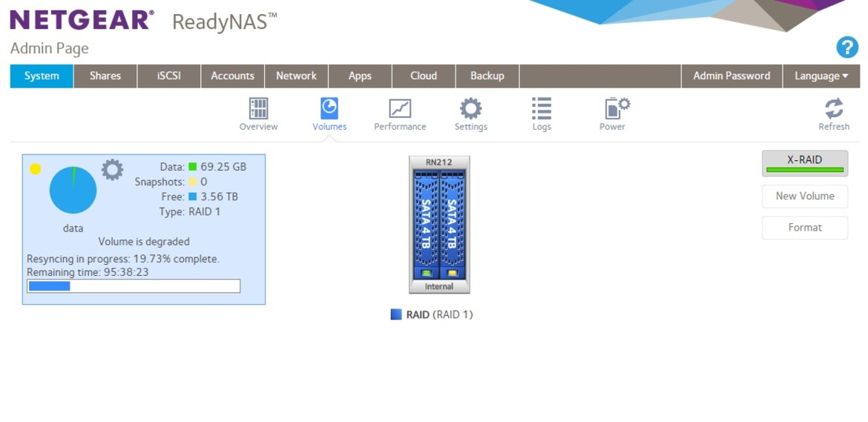Switch to the iSCSI tab
868x422 pixels.
click(169, 76)
